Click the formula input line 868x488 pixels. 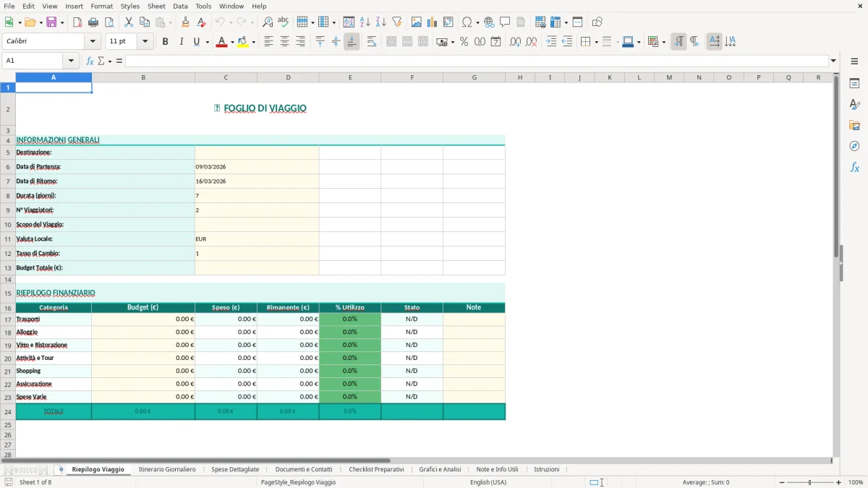(477, 61)
